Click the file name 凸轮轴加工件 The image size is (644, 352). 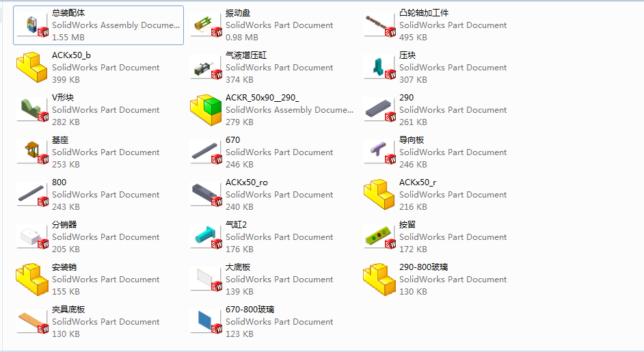[x=424, y=13]
